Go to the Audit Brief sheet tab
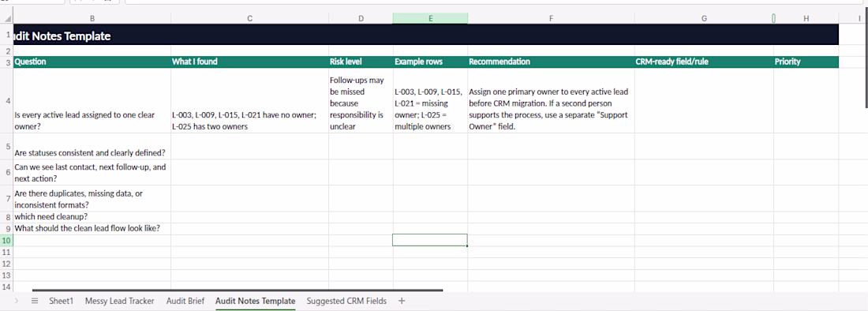 (185, 301)
